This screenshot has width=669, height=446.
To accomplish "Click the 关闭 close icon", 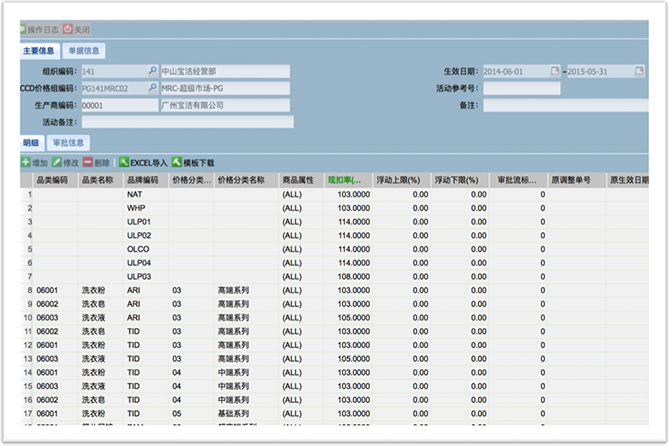I will pyautogui.click(x=68, y=30).
